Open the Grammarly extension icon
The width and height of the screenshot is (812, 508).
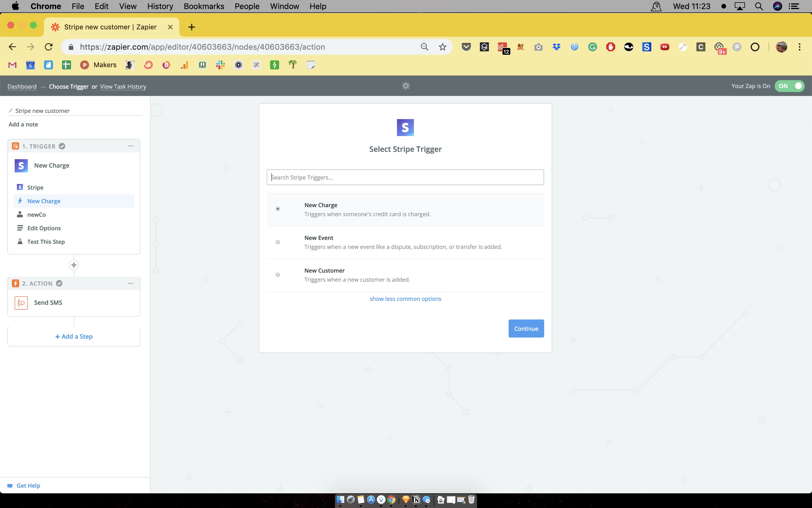click(593, 47)
